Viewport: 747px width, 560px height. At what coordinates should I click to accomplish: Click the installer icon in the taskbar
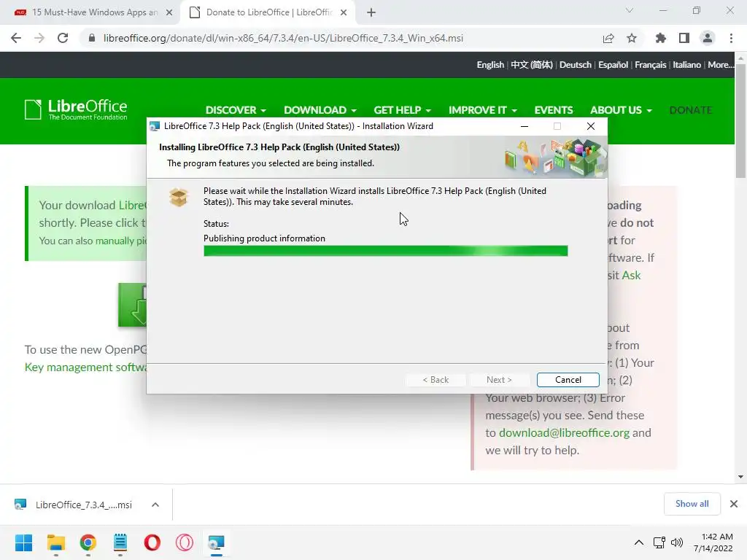tap(216, 542)
